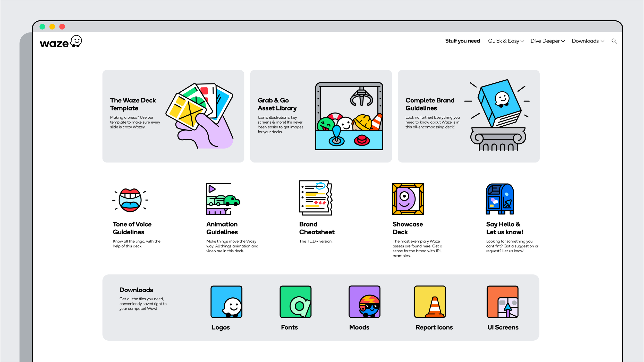Screen dimensions: 644x362
Task: Open the search magnifier icon
Action: (614, 41)
